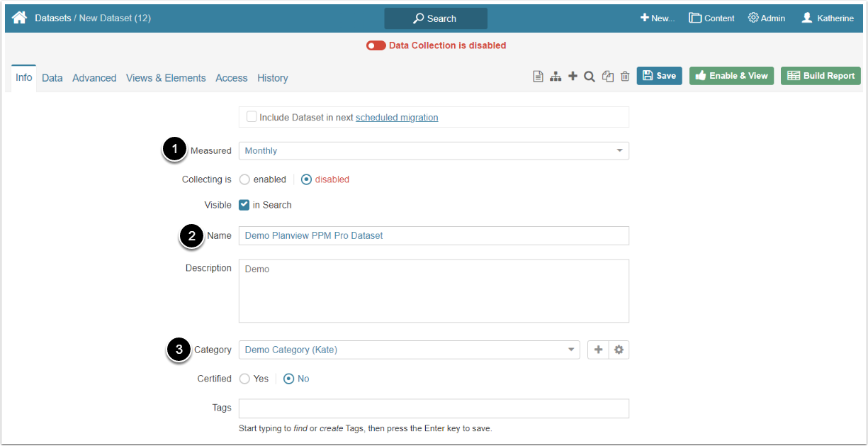Uncheck Visible in Search checkbox
The width and height of the screenshot is (868, 446).
[244, 205]
